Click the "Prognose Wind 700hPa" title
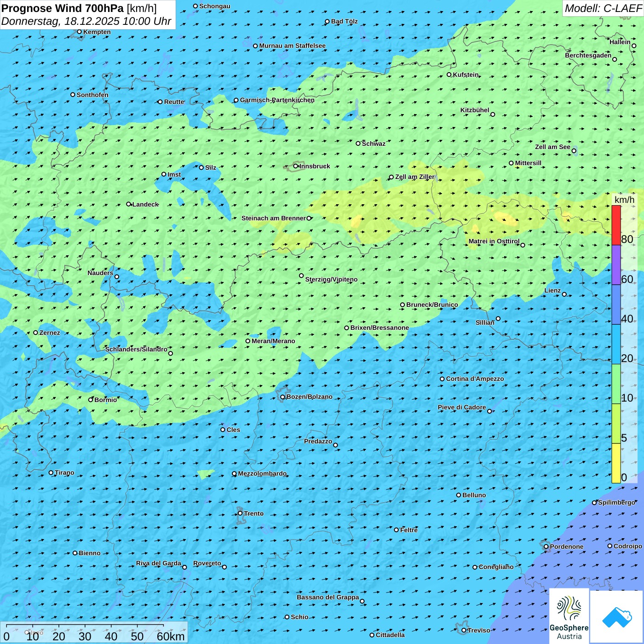Viewport: 644px width, 644px height. (x=63, y=8)
